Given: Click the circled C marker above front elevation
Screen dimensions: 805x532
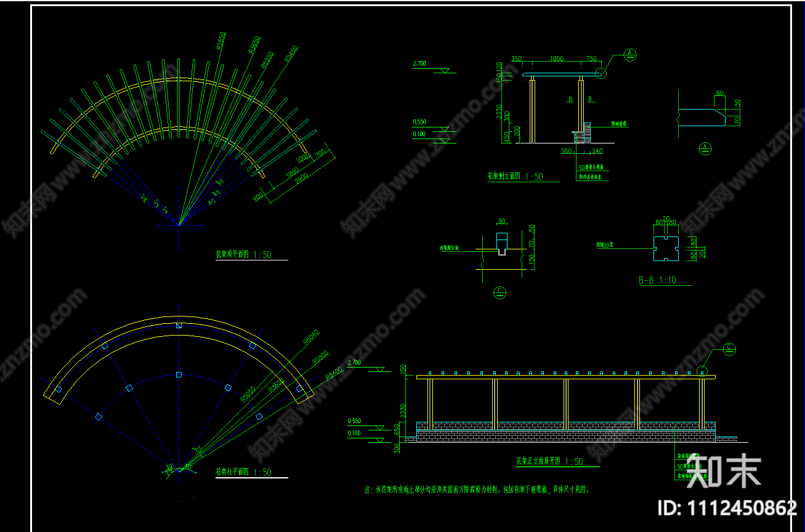Looking at the screenshot, I should coord(729,350).
